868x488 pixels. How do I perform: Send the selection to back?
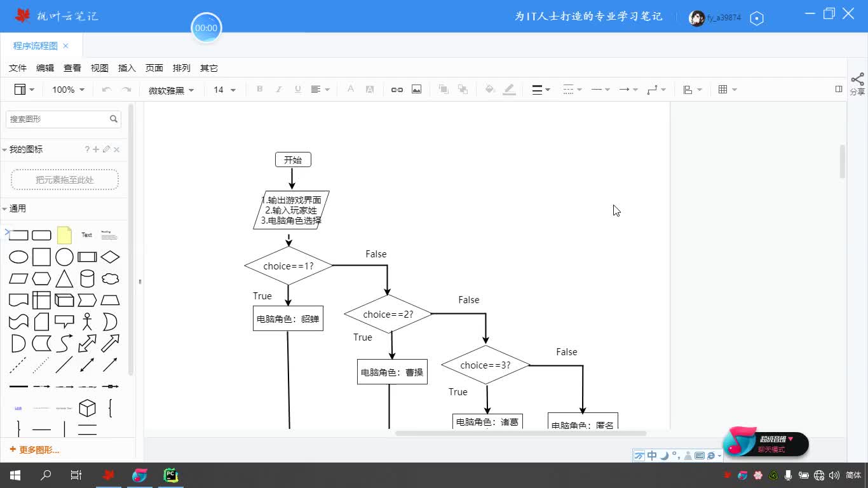pyautogui.click(x=463, y=90)
